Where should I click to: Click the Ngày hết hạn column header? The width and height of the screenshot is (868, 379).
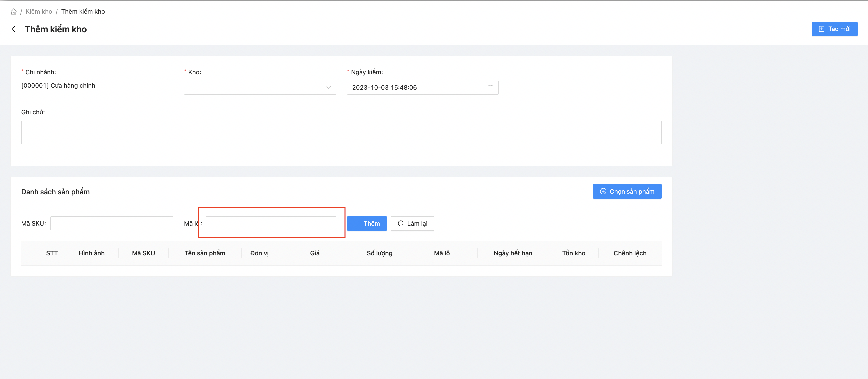point(513,253)
